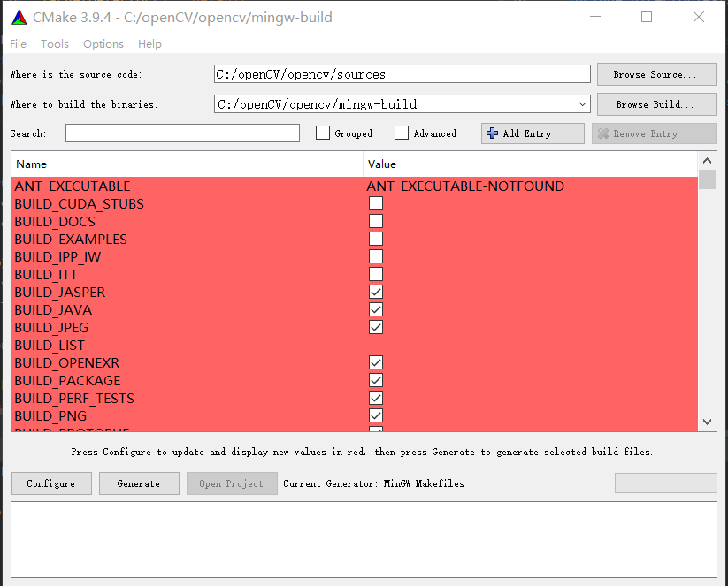Screen dimensions: 728x586
Task: Expand the build binaries path dropdown
Action: pos(582,104)
